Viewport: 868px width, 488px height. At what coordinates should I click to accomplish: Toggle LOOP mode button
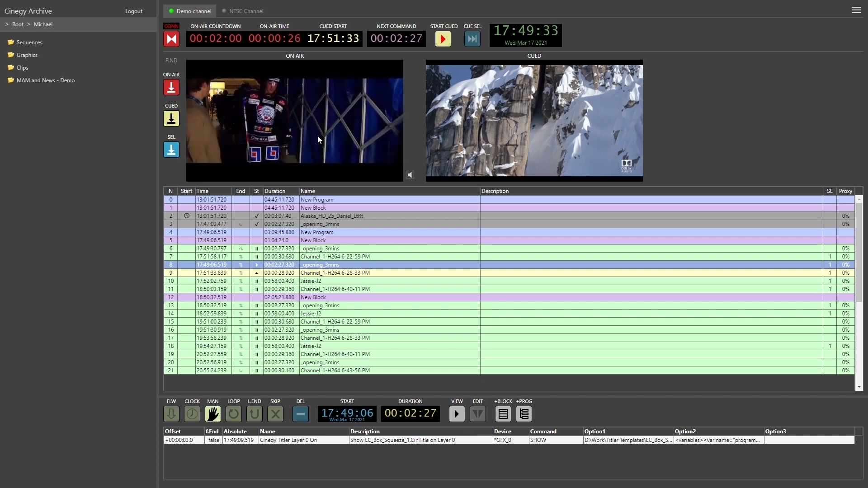pos(234,414)
